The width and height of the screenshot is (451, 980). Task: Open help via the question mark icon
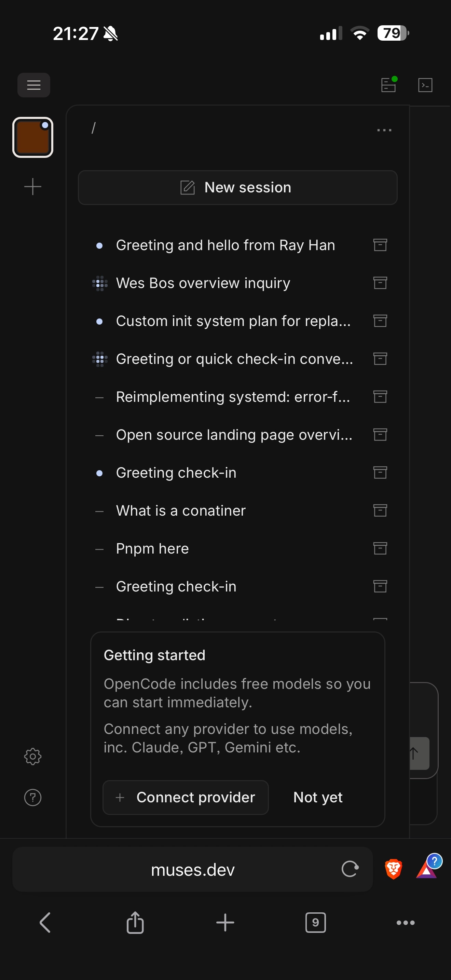(x=33, y=797)
